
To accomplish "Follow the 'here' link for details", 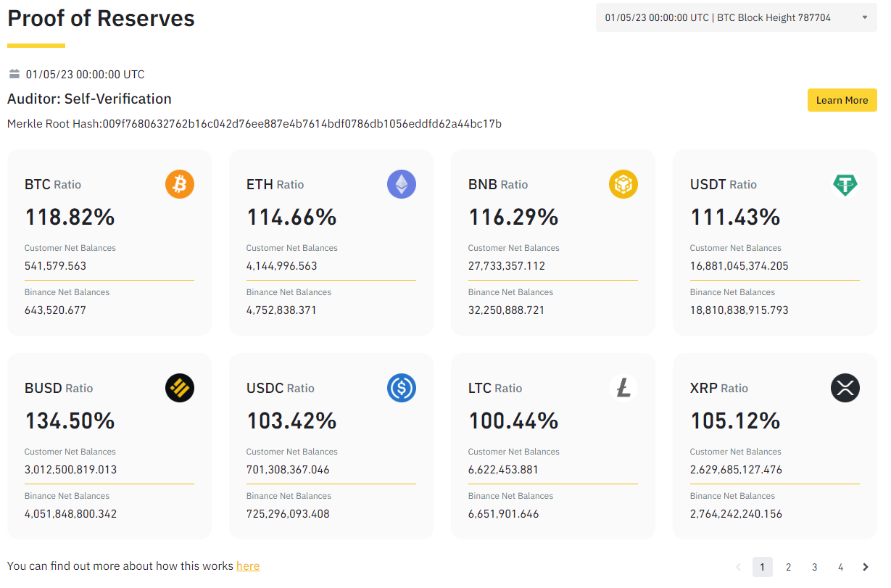I will 248,566.
